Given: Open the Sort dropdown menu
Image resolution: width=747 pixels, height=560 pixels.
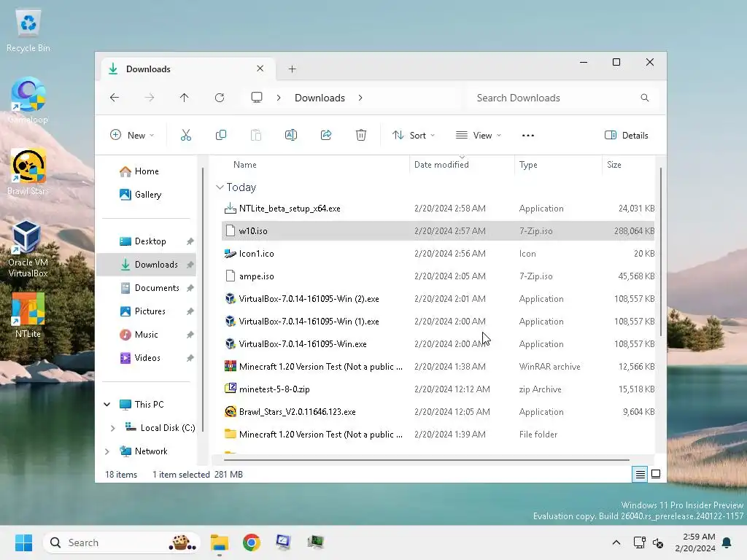Looking at the screenshot, I should pos(414,135).
